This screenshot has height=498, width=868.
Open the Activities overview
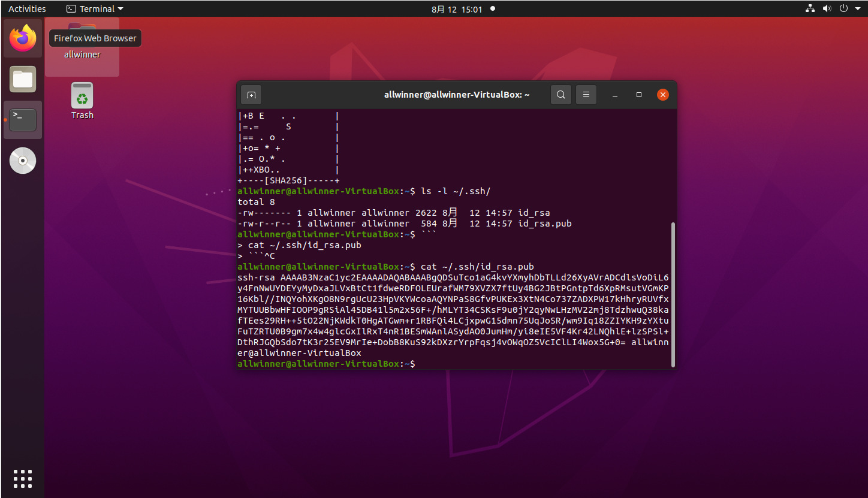click(x=27, y=8)
